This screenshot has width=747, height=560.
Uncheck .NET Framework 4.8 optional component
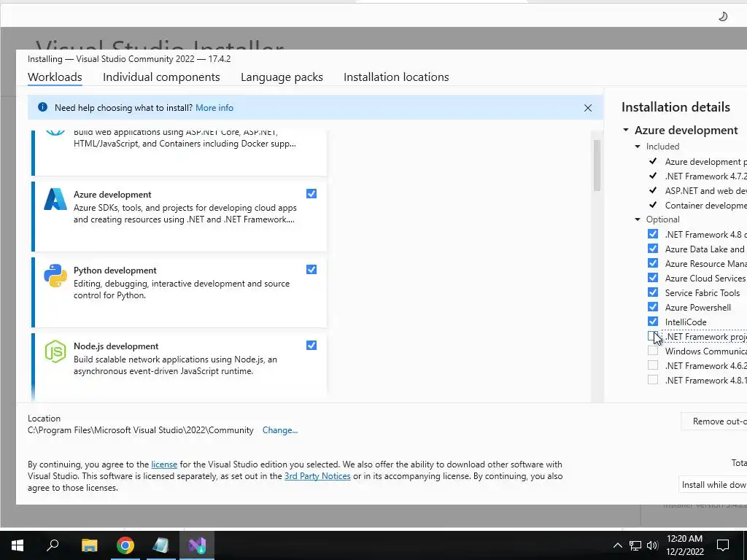point(653,234)
